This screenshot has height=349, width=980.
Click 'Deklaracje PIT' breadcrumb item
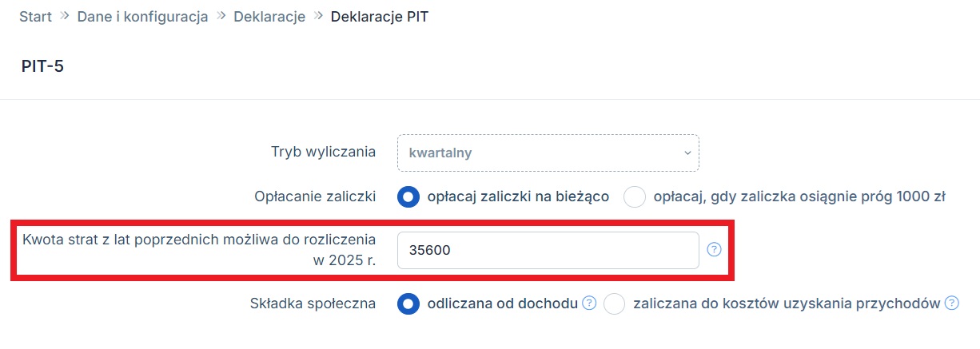coord(380,16)
